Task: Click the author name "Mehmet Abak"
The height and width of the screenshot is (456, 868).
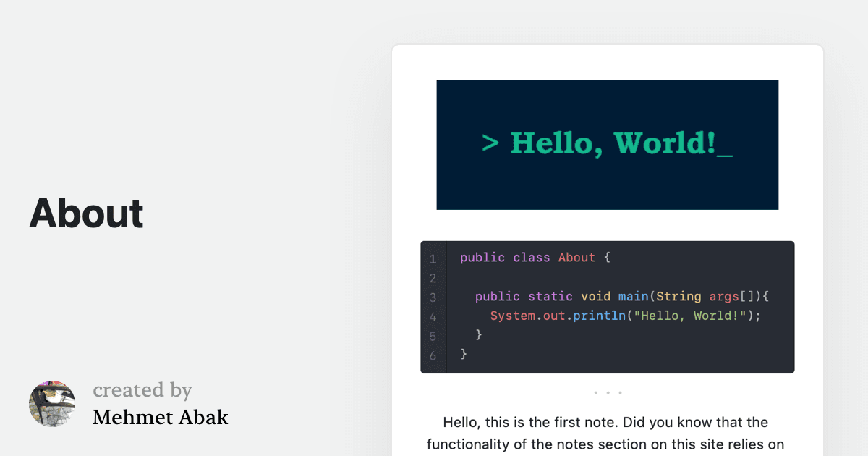Action: tap(160, 417)
